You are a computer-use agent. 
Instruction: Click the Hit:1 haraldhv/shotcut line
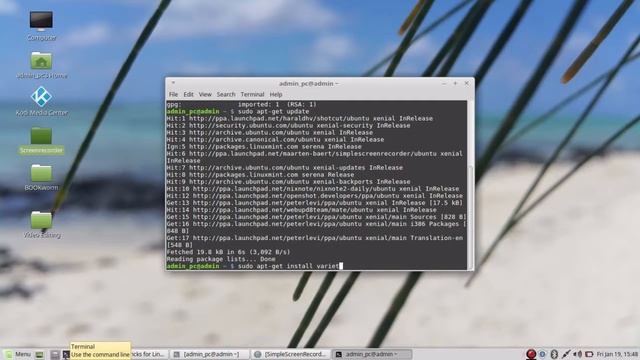coord(300,118)
